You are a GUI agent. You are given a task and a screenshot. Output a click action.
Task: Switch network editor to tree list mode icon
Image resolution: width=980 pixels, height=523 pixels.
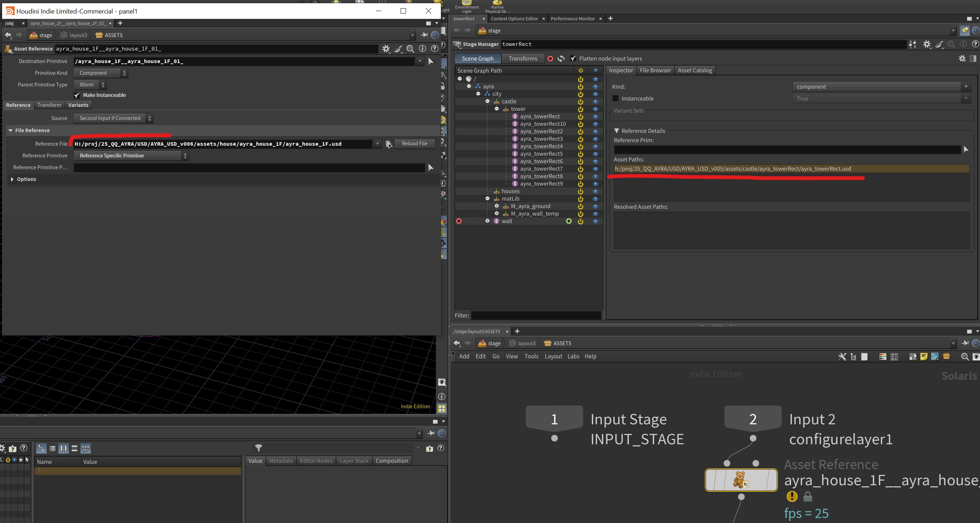point(853,357)
